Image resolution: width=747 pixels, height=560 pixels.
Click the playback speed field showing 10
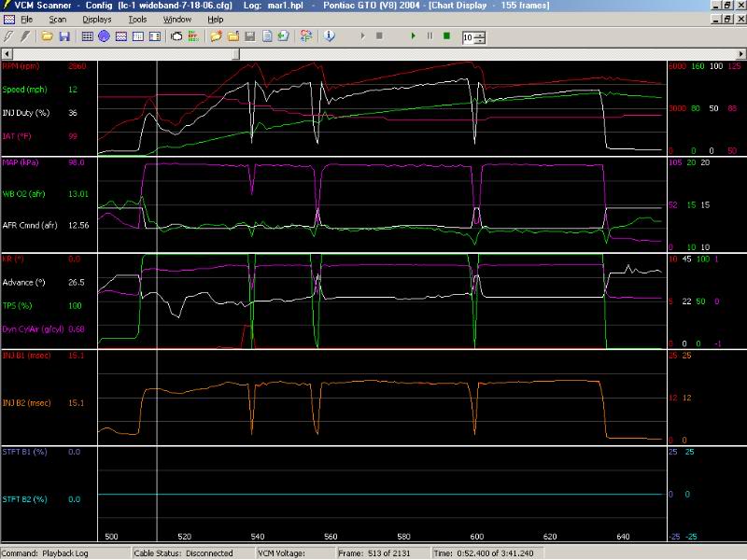467,37
